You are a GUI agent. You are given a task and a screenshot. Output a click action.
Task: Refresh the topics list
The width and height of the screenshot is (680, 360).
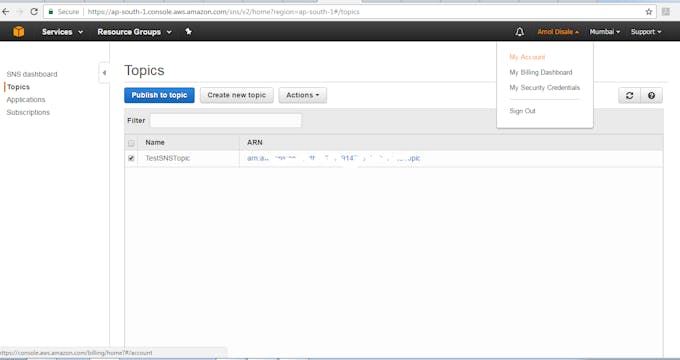coord(629,95)
